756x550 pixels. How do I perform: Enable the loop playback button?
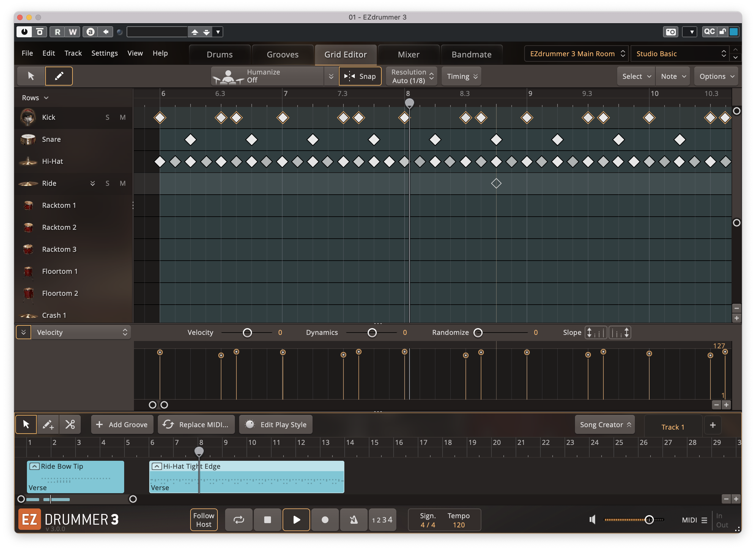239,520
